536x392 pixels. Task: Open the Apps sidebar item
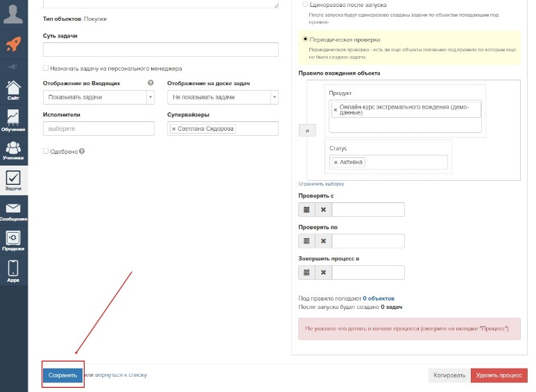pos(13,271)
